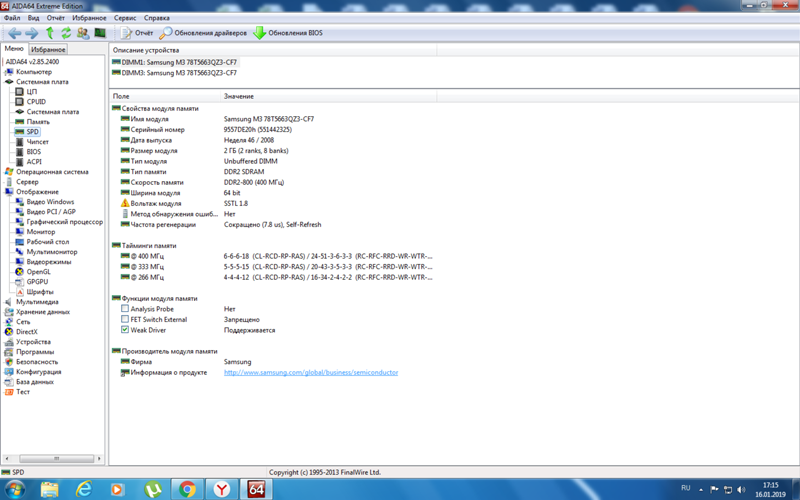
Task: Click the Refresh toolbar icon
Action: pyautogui.click(x=66, y=33)
